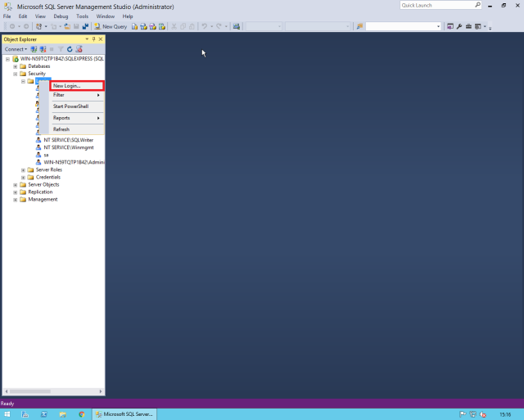The image size is (524, 420).
Task: Click the New Query toolbar button
Action: point(111,26)
